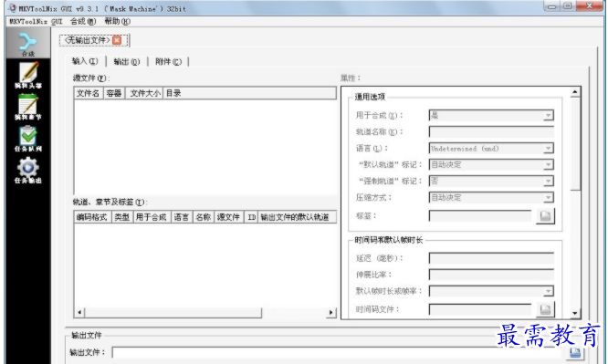This screenshot has width=608, height=364.
Task: Click down arrow of properties panel scrollbar
Action: click(x=574, y=313)
